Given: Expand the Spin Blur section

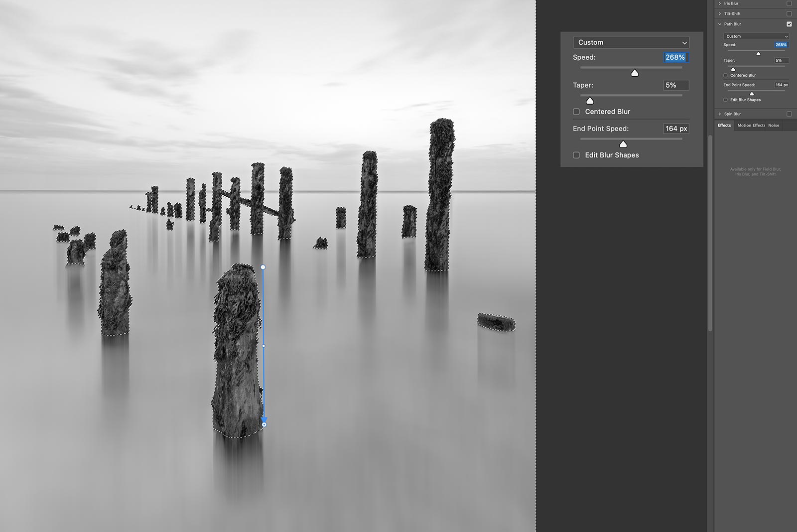Looking at the screenshot, I should [720, 114].
